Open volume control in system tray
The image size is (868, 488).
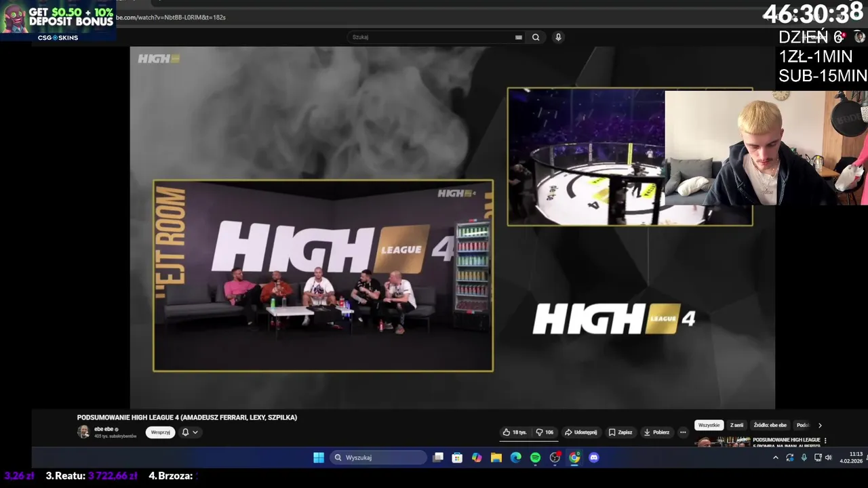pyautogui.click(x=828, y=457)
